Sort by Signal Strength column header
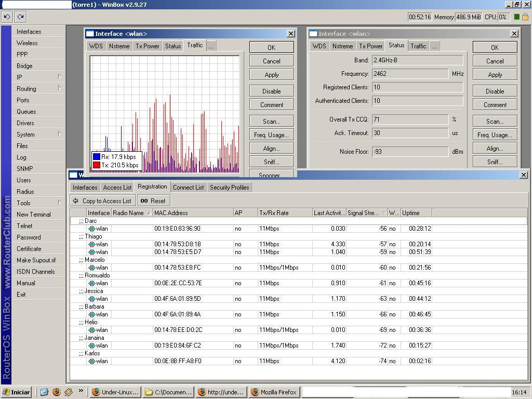This screenshot has width=532, height=399. coord(366,213)
